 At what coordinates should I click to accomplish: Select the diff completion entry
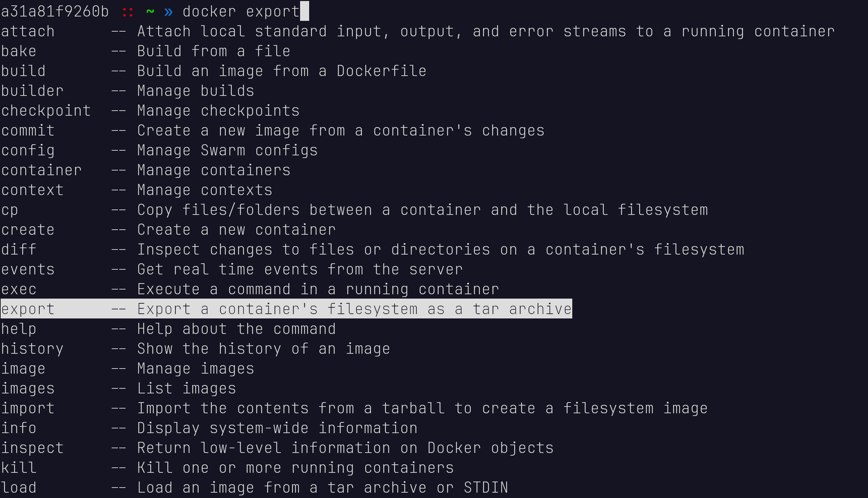tap(19, 250)
